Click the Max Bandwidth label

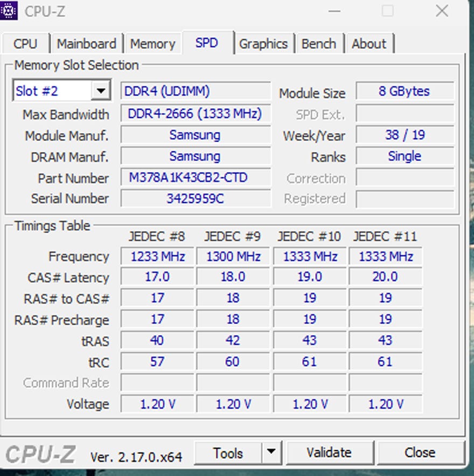[66, 115]
